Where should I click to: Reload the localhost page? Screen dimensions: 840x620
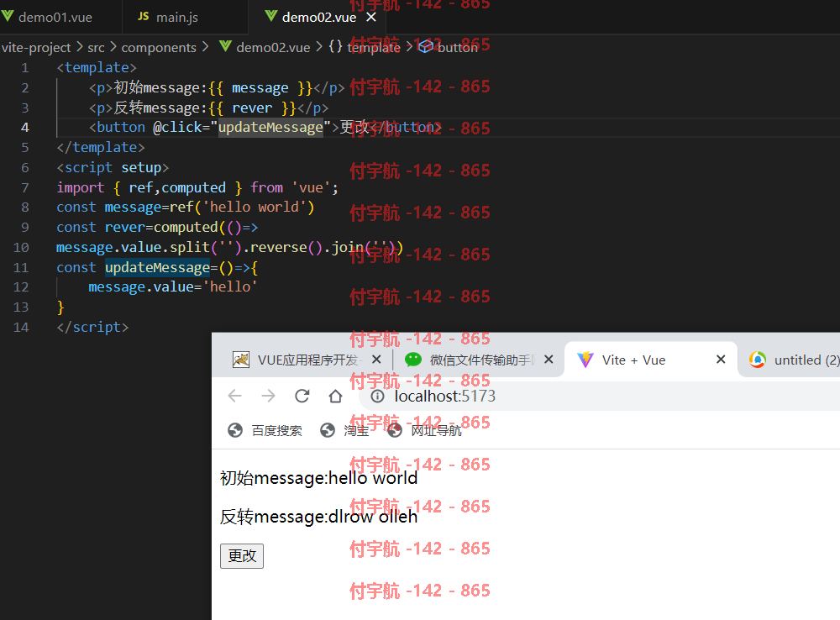(x=302, y=396)
